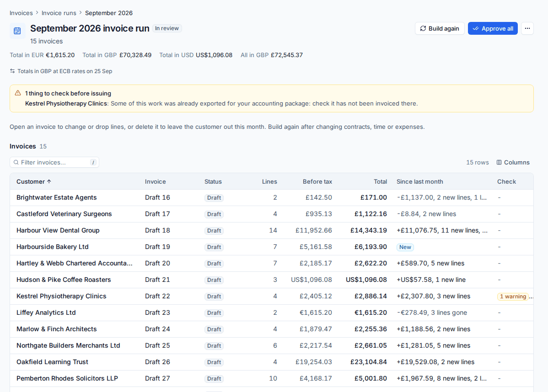Image resolution: width=548 pixels, height=392 pixels.
Task: Open Brightwater Estate Agents invoice
Action: (x=272, y=197)
